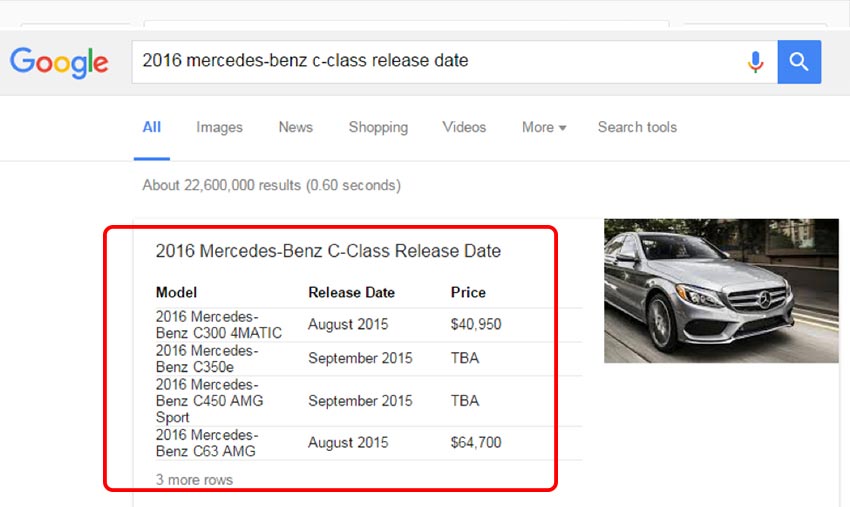Select '2016 Mercedes-Benz C350e' model cell
The image size is (850, 507).
coord(207,358)
